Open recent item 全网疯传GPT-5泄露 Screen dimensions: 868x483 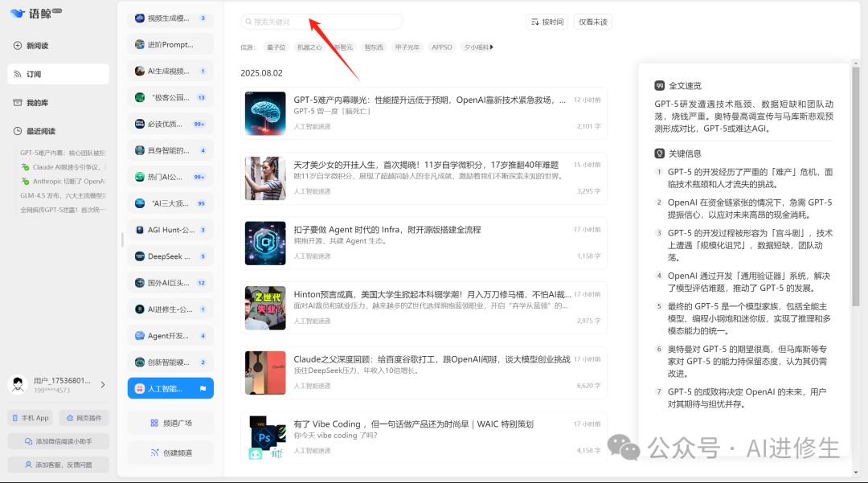click(x=63, y=210)
